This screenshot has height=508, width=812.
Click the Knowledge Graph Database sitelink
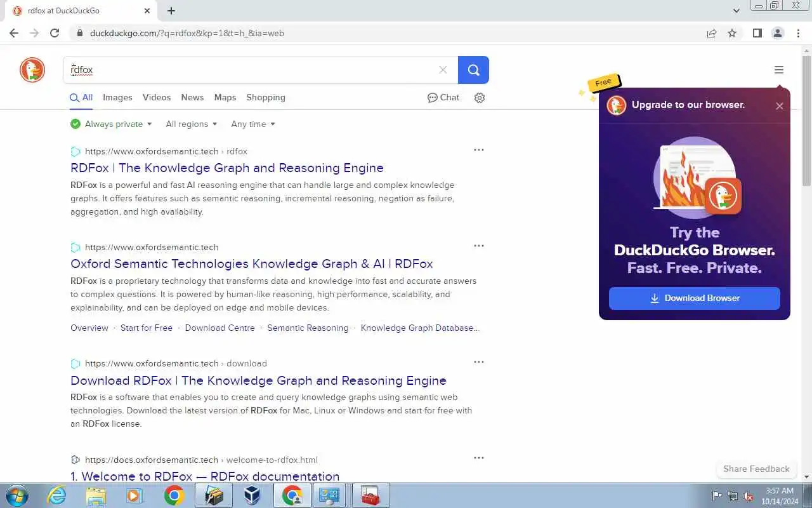coord(420,328)
